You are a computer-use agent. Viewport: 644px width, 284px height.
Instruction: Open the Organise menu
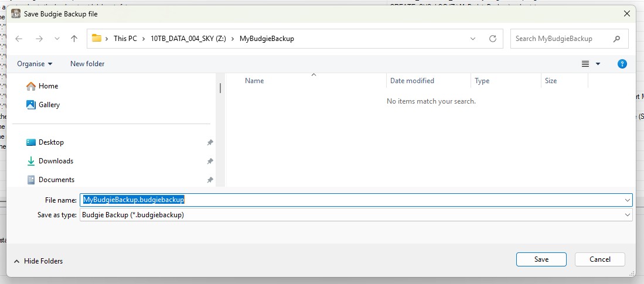point(35,64)
